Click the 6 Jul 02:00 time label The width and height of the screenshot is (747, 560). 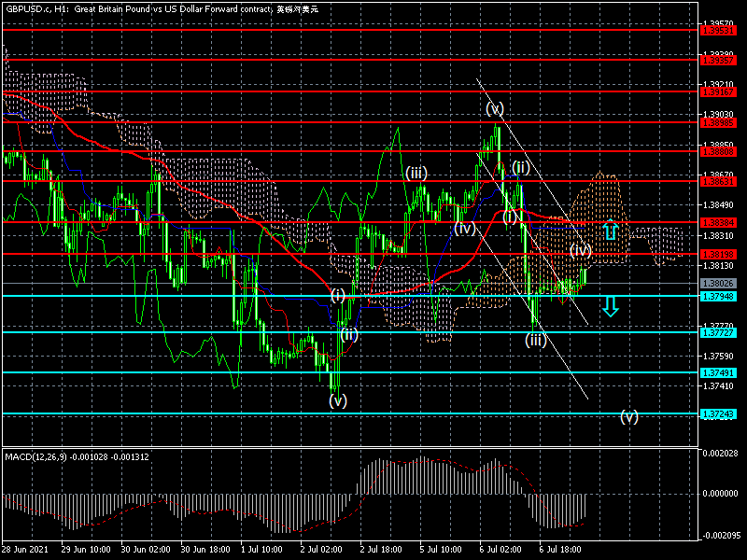coord(500,549)
